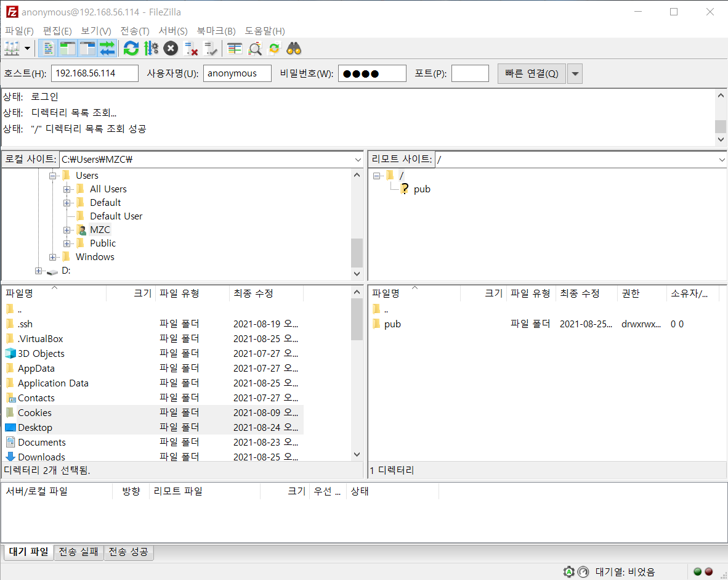
Task: Open the 도움말(H) menu
Action: click(265, 31)
